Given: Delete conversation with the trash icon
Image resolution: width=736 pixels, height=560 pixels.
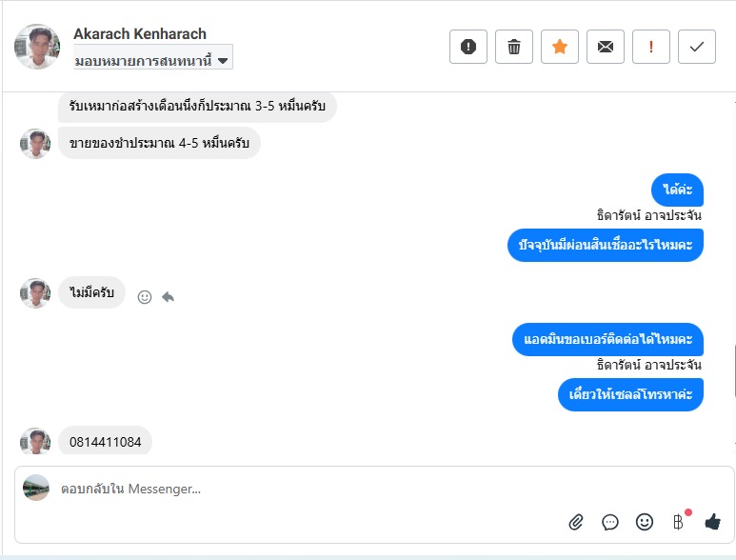Looking at the screenshot, I should [514, 47].
